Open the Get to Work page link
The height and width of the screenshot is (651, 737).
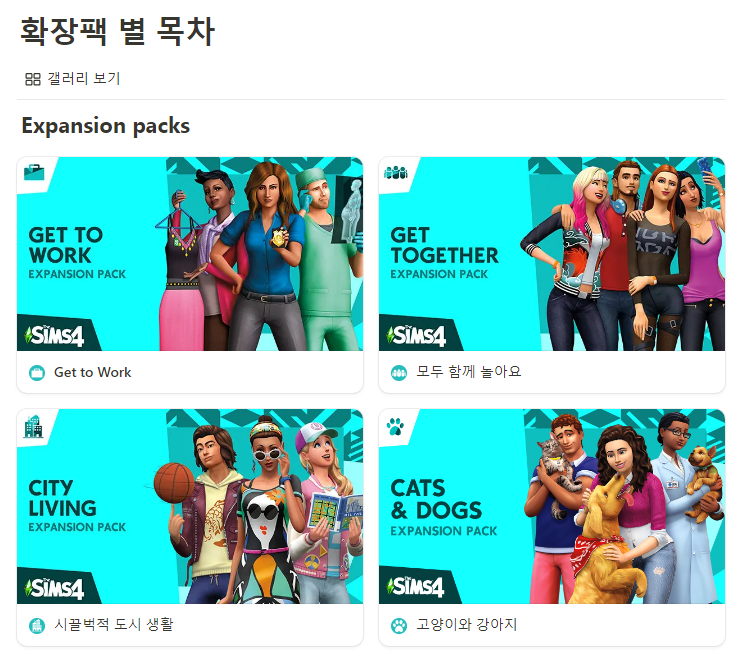click(93, 372)
